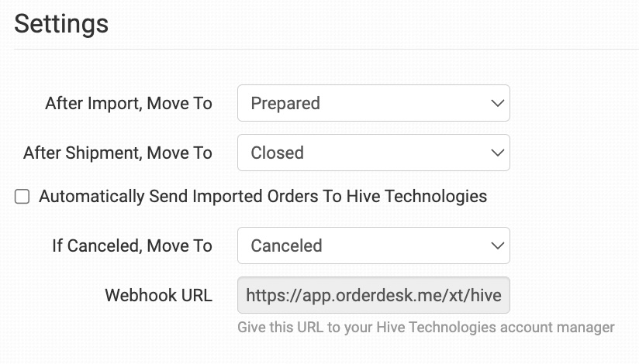Click the Settings heading
The height and width of the screenshot is (364, 639).
[61, 23]
